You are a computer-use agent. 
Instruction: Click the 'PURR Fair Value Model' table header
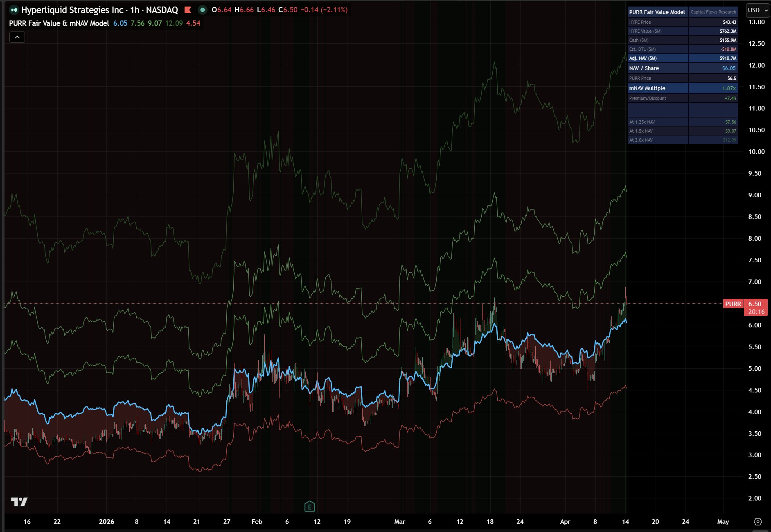tap(657, 12)
